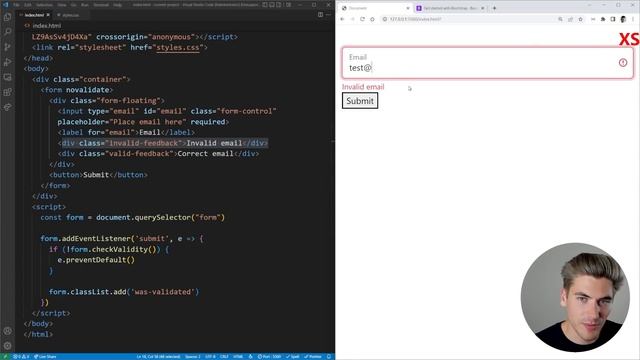Open the Extensions view
The width and height of the screenshot is (640, 360).
click(7, 92)
